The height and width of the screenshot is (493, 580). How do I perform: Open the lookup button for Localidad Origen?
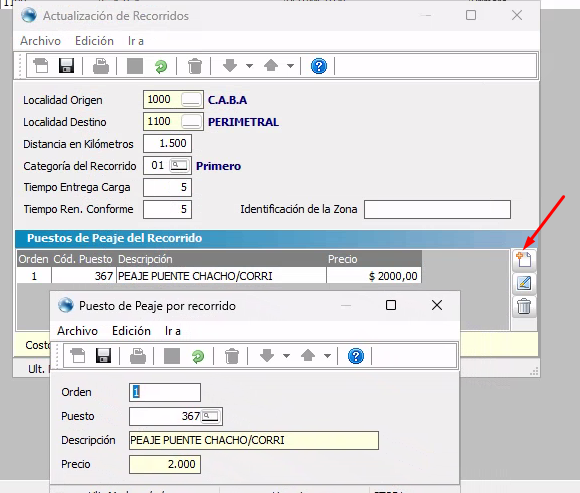point(191,100)
